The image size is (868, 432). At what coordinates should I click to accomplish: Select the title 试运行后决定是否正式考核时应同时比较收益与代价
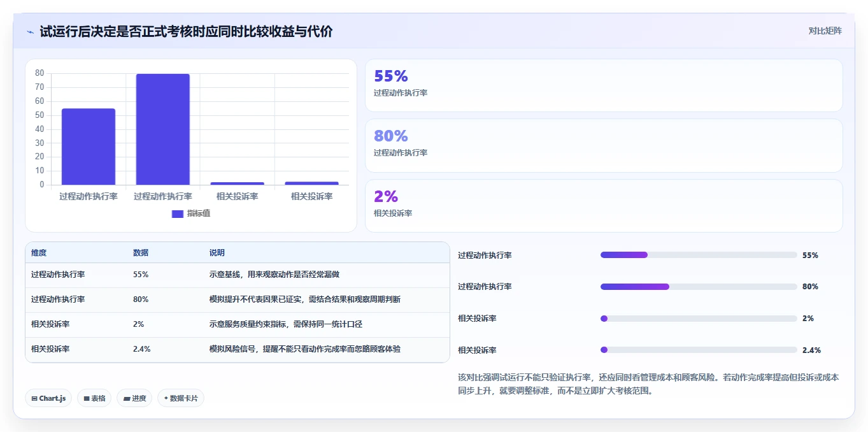(186, 31)
